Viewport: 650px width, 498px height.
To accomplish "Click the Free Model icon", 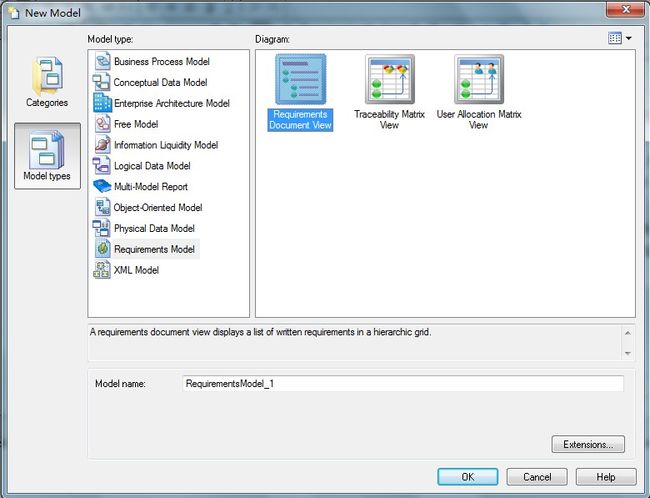I will point(102,124).
